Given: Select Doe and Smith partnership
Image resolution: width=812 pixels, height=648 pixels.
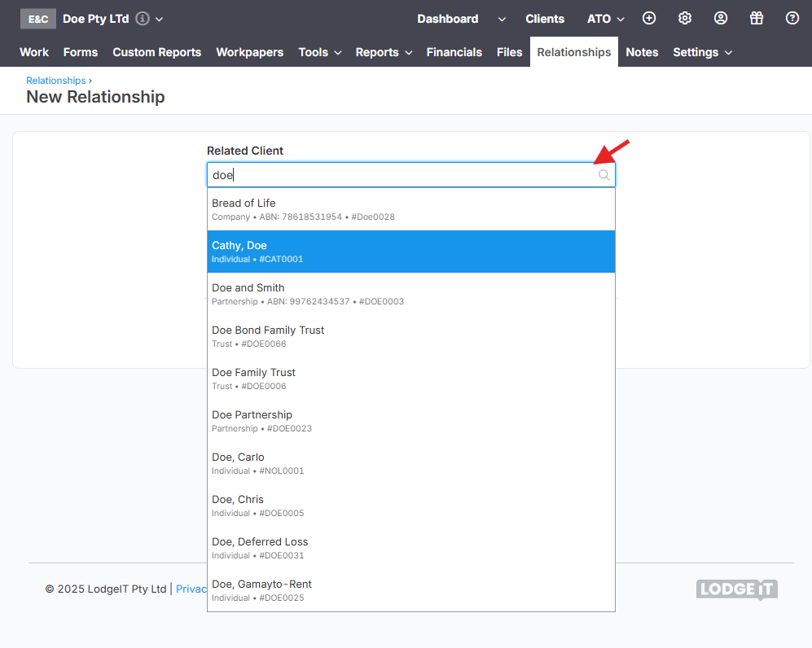Looking at the screenshot, I should tap(411, 294).
